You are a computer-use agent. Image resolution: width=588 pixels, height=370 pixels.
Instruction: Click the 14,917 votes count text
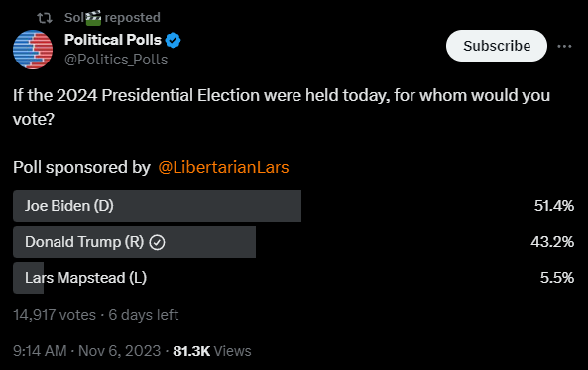(55, 315)
